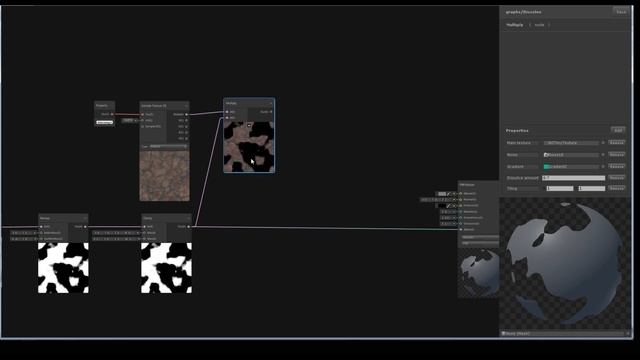Remove the Dissolve amount property
The image size is (640, 360).
616,178
